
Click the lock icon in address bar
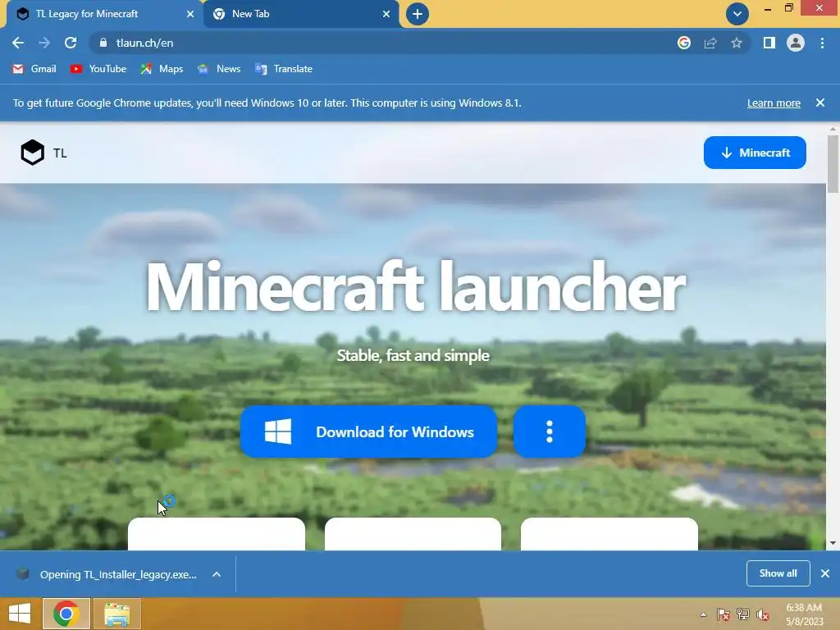(x=103, y=43)
